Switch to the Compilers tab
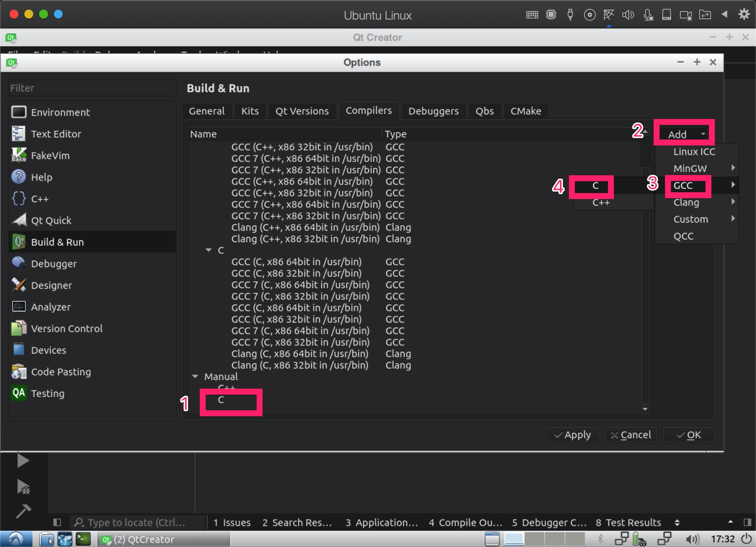This screenshot has height=547, width=756. (369, 110)
